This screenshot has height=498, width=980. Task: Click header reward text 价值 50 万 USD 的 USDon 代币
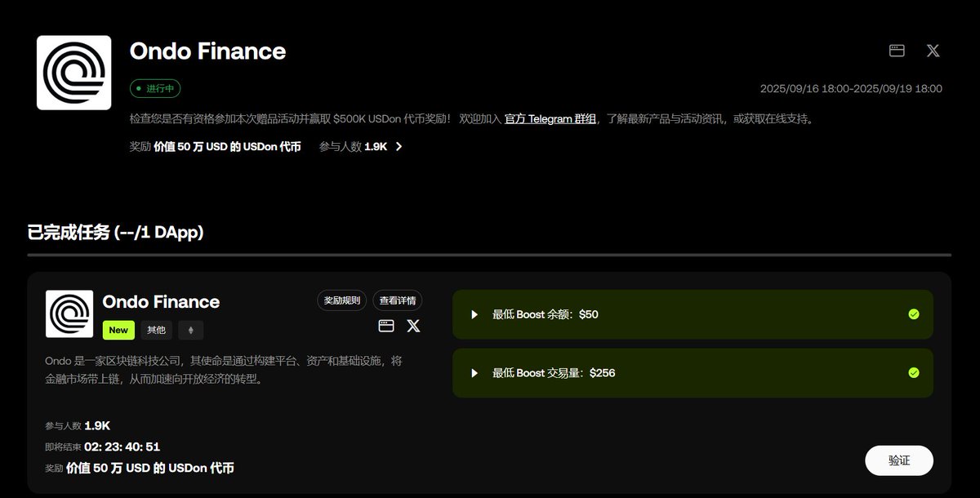227,147
